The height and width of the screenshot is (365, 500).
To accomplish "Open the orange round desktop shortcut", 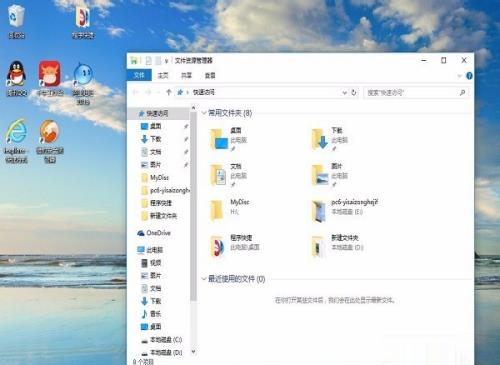I will 50,141.
